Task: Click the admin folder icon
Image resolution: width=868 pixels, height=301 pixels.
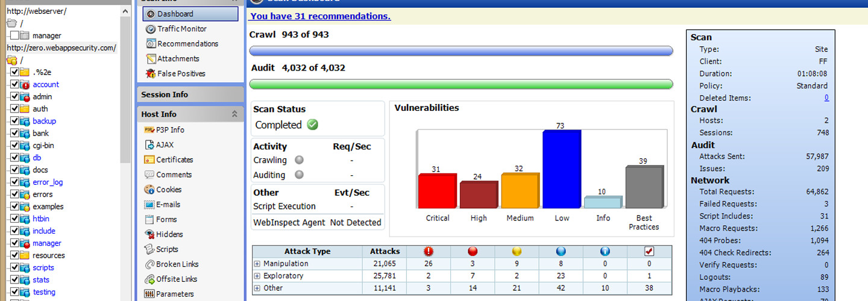Action: (25, 97)
